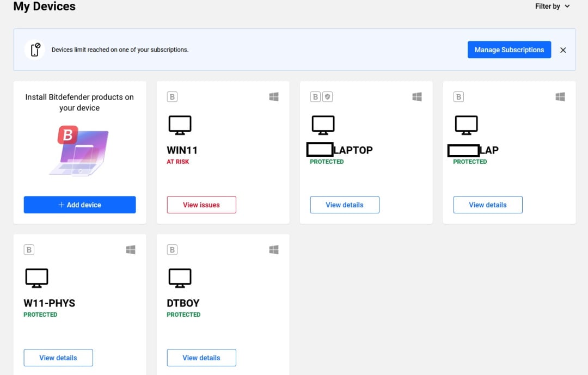
Task: Click the device limit phone icon in banner
Action: coord(35,50)
